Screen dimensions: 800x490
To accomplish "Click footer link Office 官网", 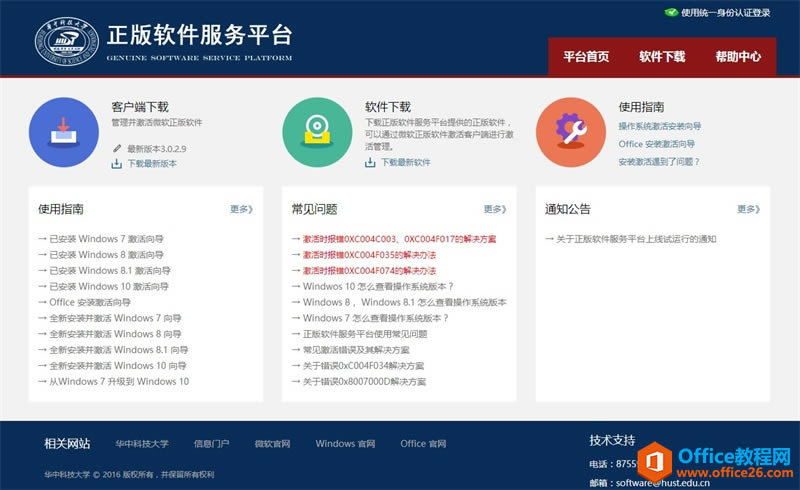I will click(x=423, y=444).
